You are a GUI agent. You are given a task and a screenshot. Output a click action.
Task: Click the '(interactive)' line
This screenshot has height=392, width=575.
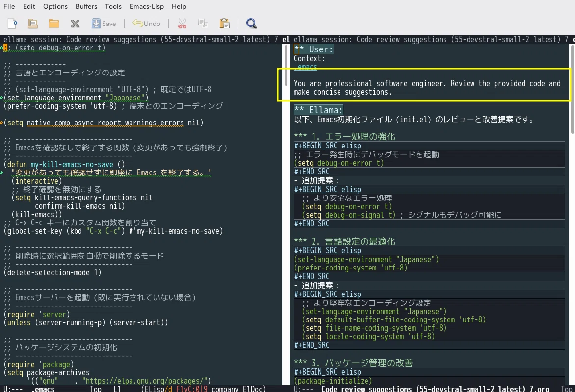[37, 181]
